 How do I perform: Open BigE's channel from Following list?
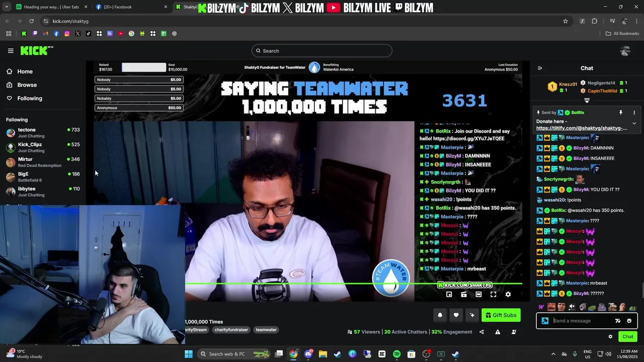(x=43, y=177)
